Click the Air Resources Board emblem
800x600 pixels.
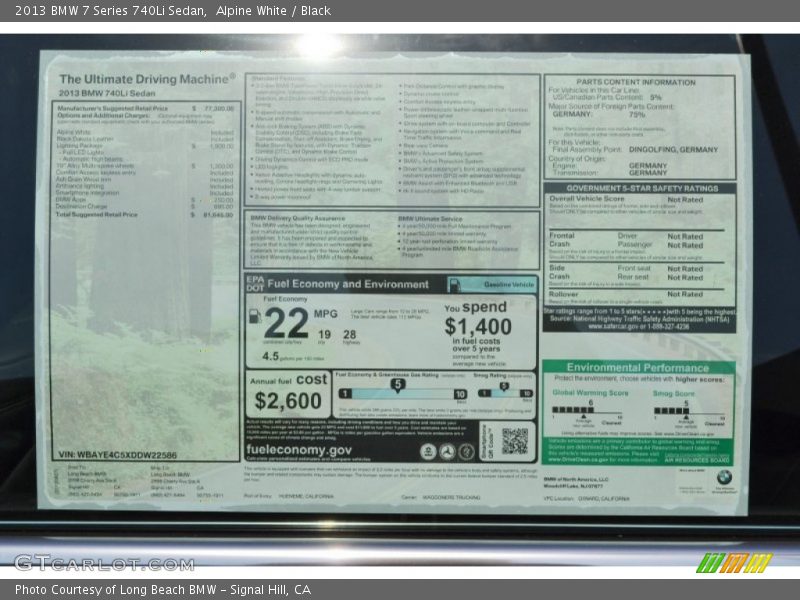click(696, 459)
